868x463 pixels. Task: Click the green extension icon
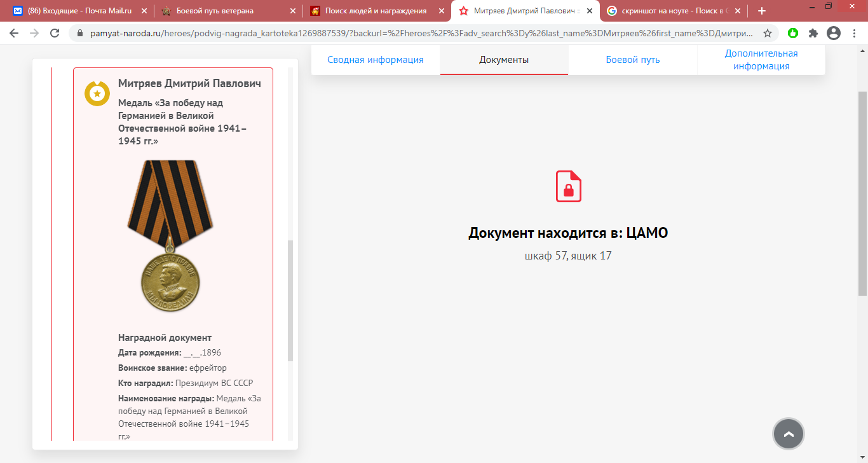tap(792, 33)
